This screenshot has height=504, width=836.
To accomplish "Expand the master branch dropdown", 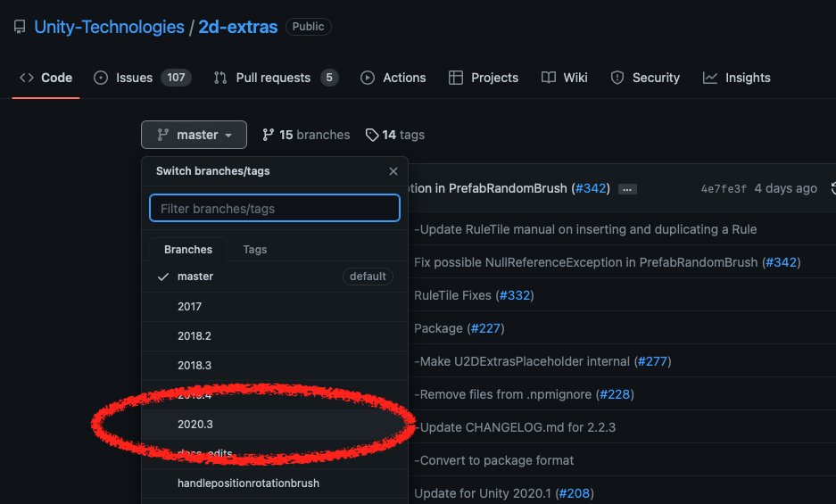I will tap(194, 135).
